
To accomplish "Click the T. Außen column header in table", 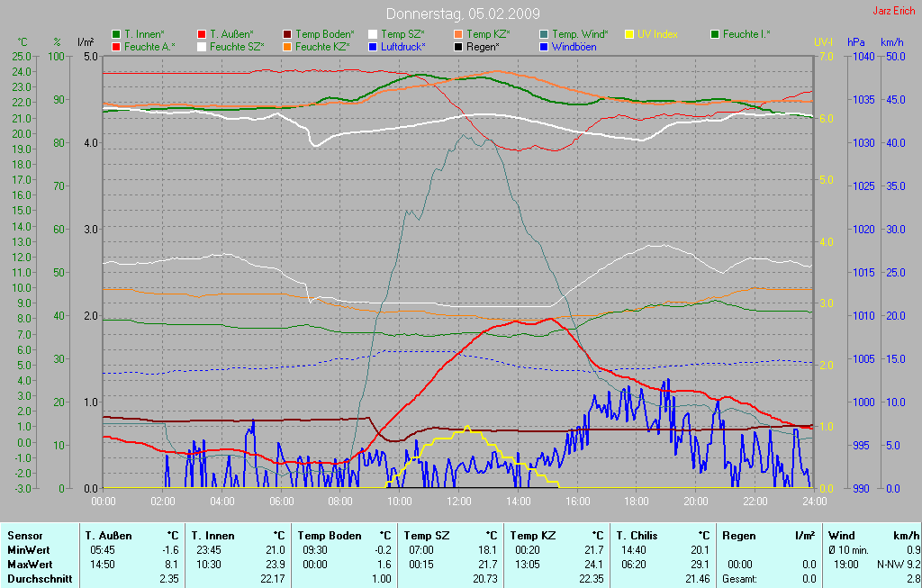I will [x=107, y=536].
